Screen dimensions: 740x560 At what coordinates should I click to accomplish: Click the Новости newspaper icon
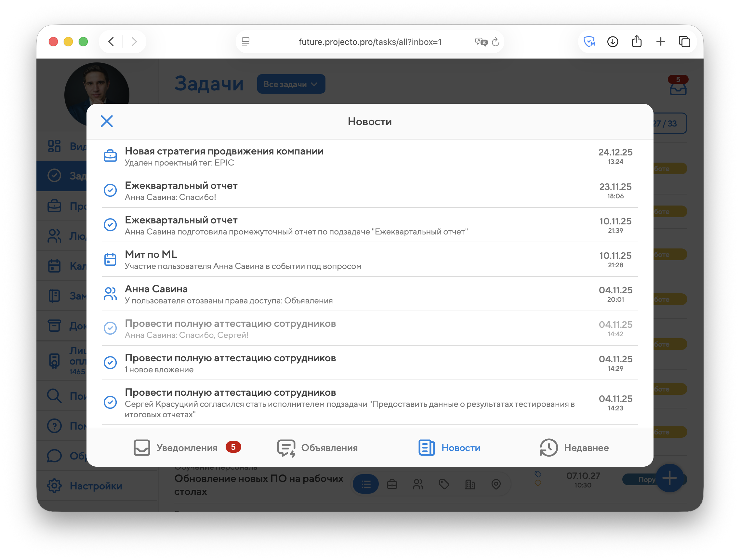(427, 447)
